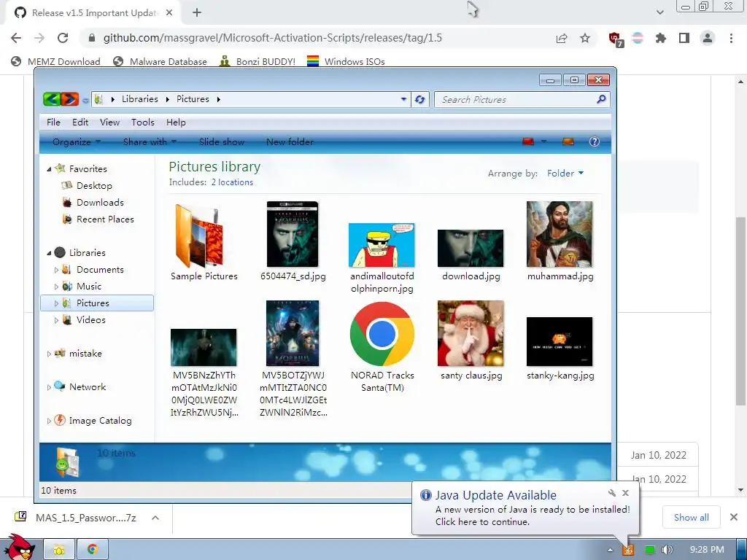Open Chrome extensions puzzle icon

661,38
